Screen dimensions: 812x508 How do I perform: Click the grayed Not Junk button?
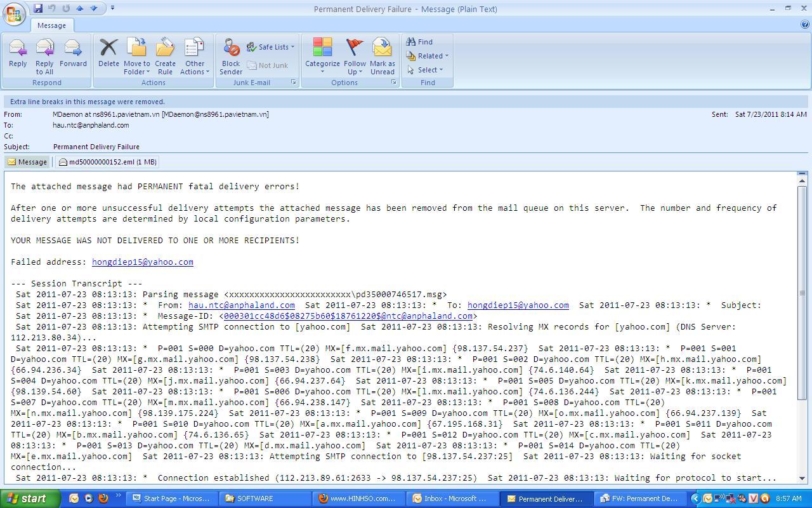pos(267,65)
